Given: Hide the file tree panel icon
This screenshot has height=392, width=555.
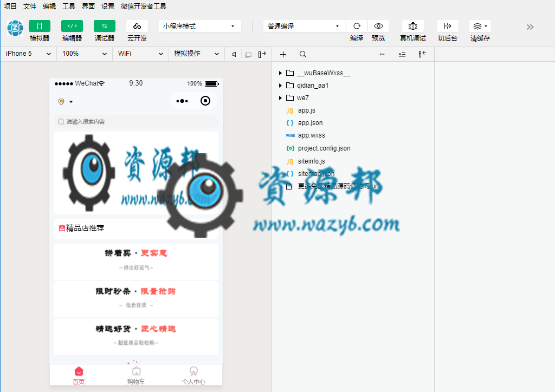Looking at the screenshot, I should pos(422,54).
